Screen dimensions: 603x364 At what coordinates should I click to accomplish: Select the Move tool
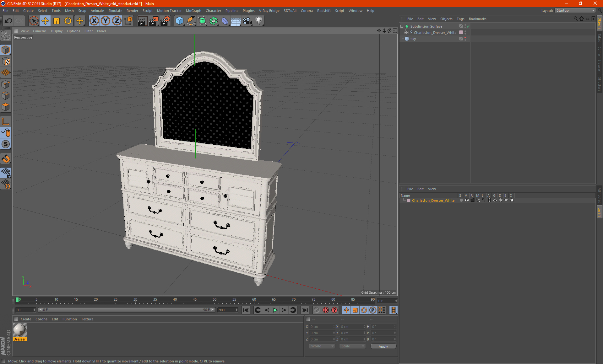45,21
